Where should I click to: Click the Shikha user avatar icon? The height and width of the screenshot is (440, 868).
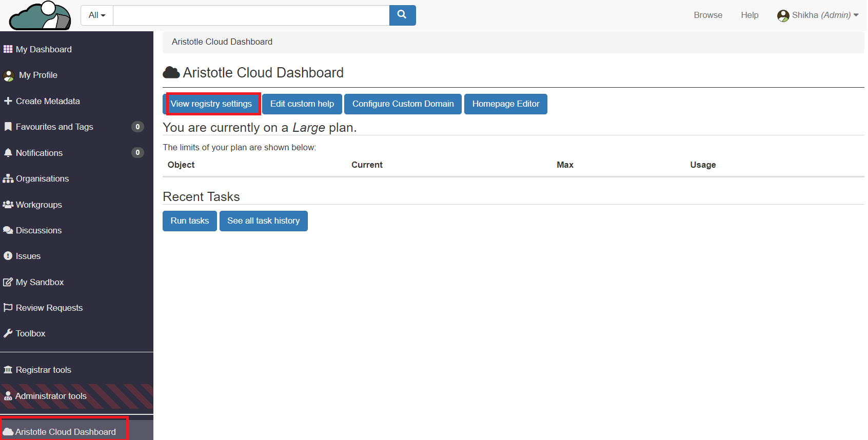(783, 15)
